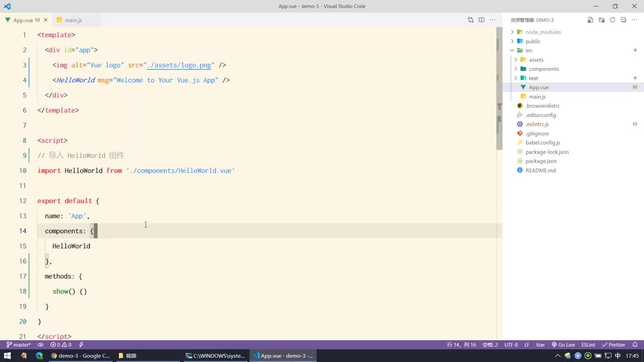Expand the components folder
Viewport: 644px width, 362px height.
(x=543, y=69)
